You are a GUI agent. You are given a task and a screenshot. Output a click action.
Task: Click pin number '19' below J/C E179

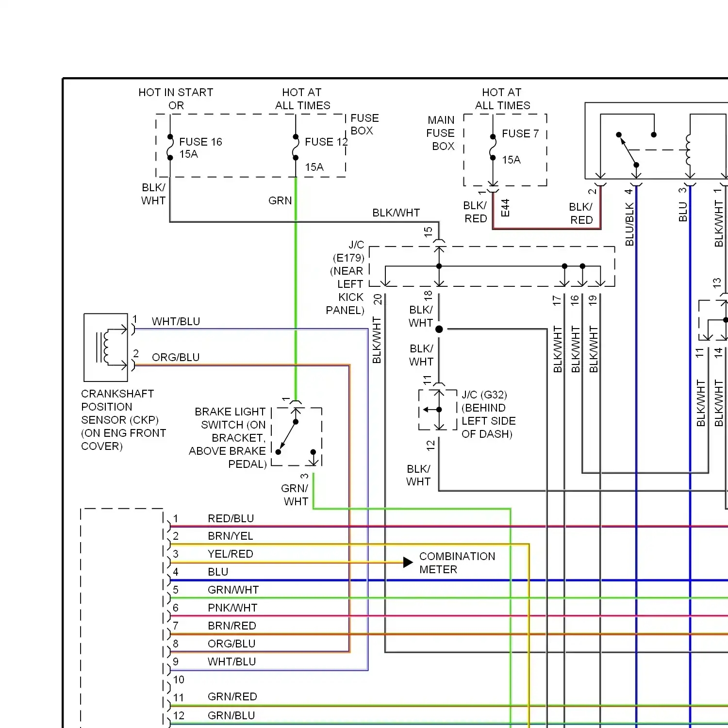pos(593,300)
